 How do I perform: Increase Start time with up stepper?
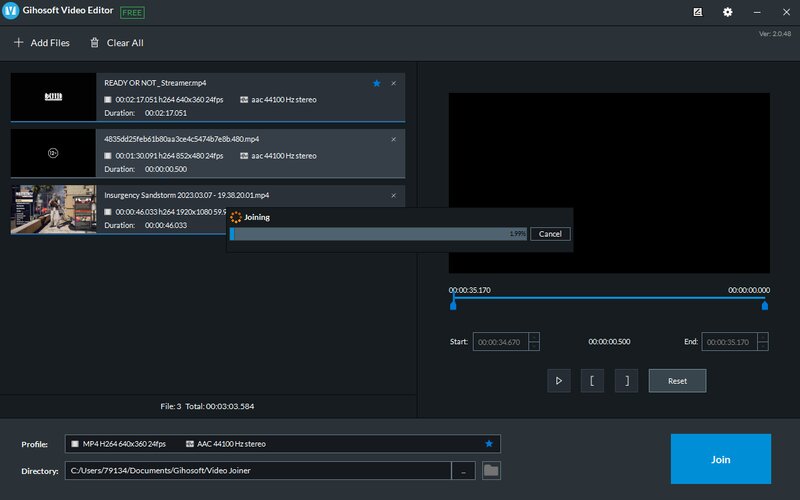pyautogui.click(x=534, y=337)
